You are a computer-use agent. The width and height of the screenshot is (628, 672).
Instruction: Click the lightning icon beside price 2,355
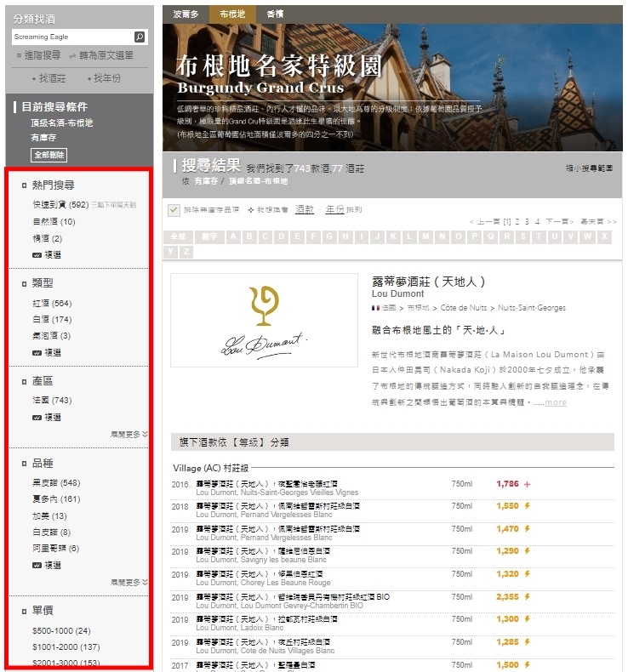pos(528,597)
